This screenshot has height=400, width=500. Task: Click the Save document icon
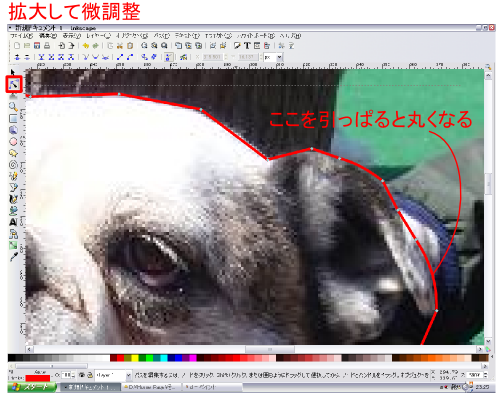[x=37, y=46]
